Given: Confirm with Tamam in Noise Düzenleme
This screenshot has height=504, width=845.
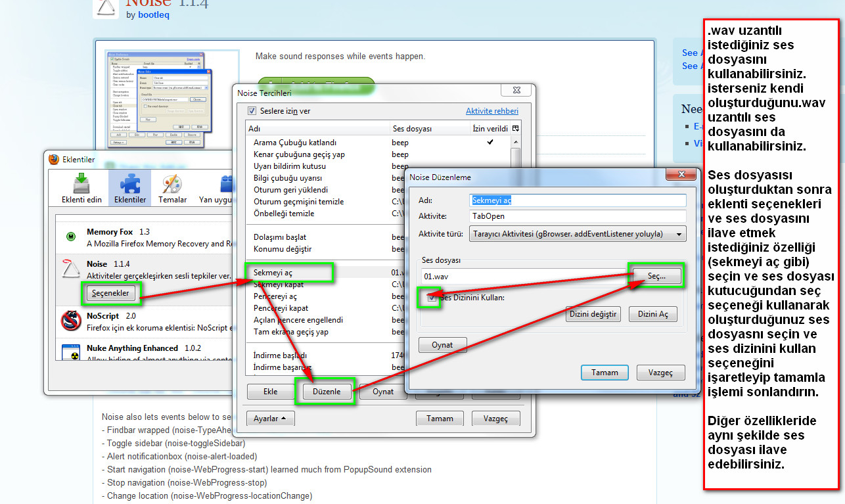Looking at the screenshot, I should coord(605,373).
